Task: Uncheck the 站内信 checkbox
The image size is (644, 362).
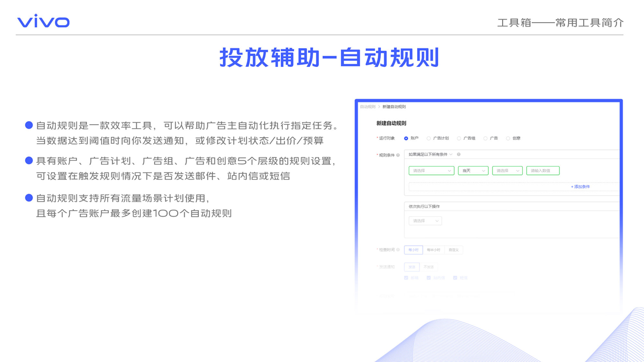Action: 429,278
